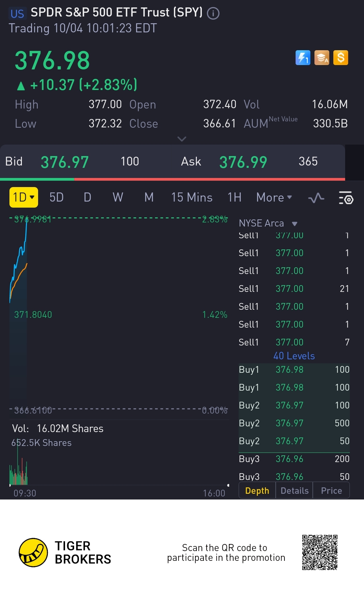Open the More timeframes dropdown
The height and width of the screenshot is (606, 364).
click(274, 198)
